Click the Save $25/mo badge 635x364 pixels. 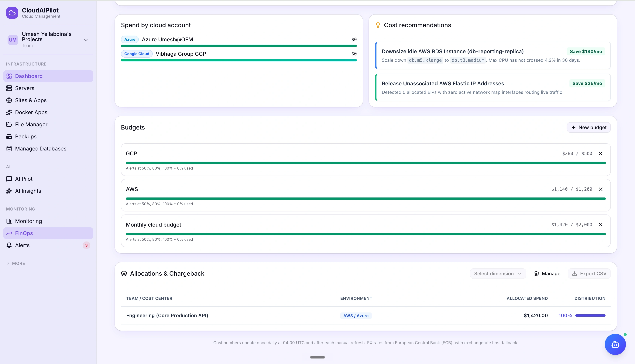click(x=587, y=83)
